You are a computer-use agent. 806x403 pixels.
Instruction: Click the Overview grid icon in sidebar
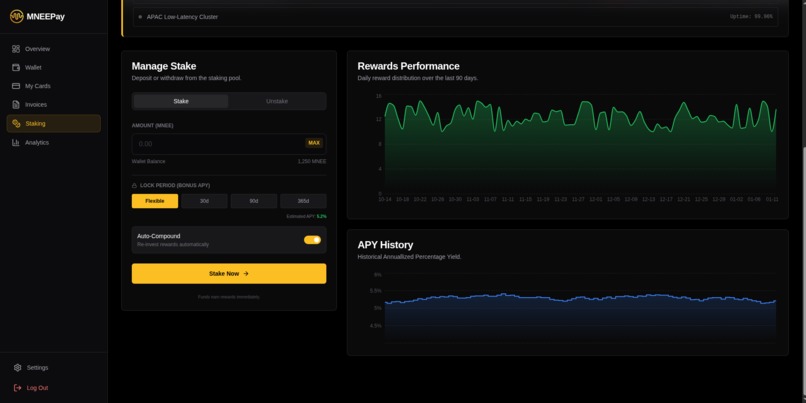[x=16, y=49]
